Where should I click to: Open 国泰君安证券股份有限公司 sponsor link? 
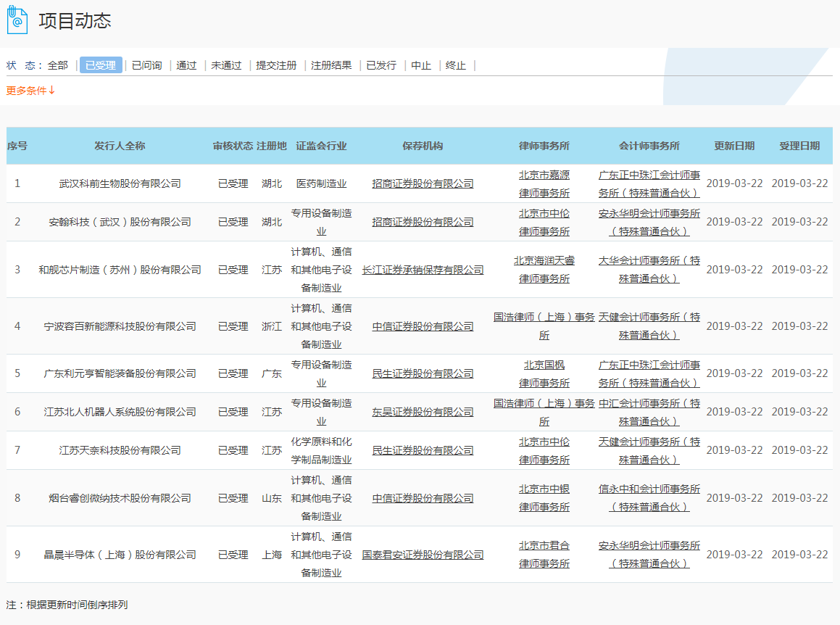click(423, 555)
